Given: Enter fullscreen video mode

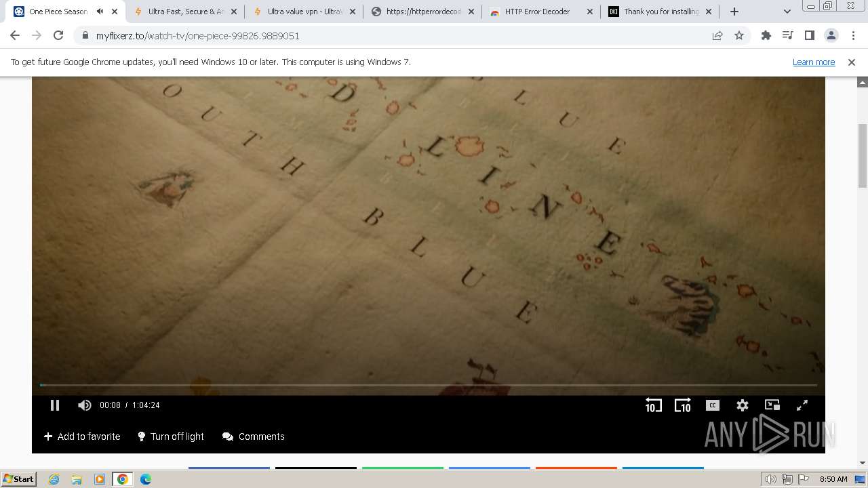Looking at the screenshot, I should click(x=802, y=405).
